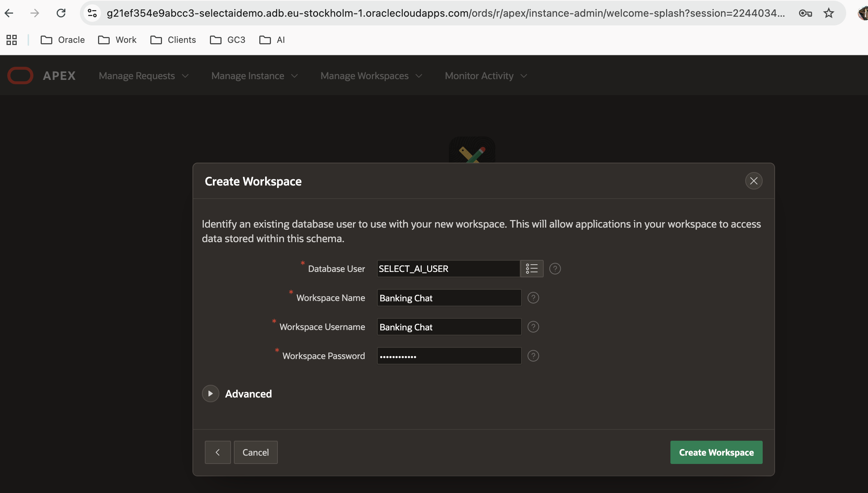The height and width of the screenshot is (493, 868).
Task: Bookmark this page with the star icon
Action: click(828, 13)
